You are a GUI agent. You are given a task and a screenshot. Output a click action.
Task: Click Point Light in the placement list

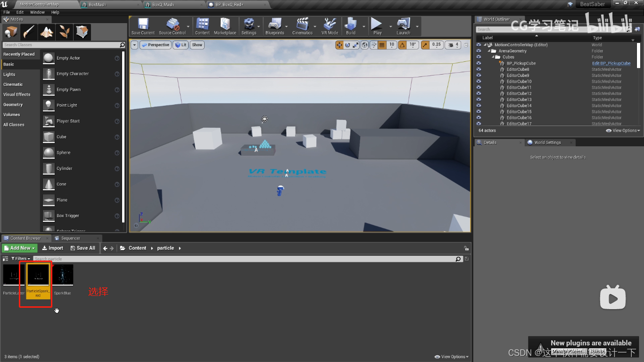point(67,105)
